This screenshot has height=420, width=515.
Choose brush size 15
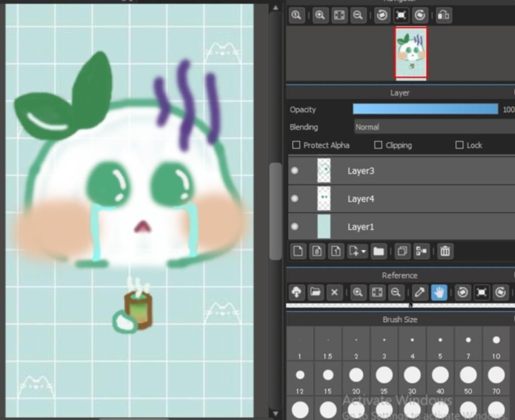coord(328,379)
